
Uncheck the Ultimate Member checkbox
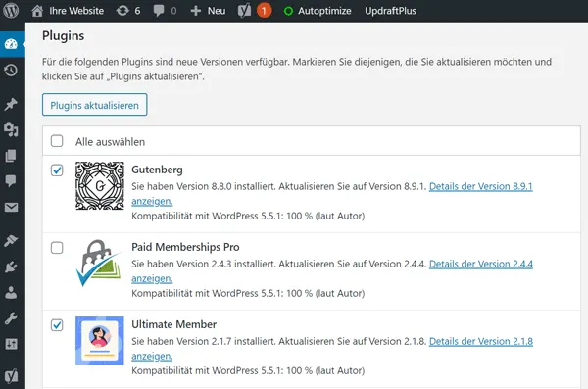pyautogui.click(x=57, y=325)
